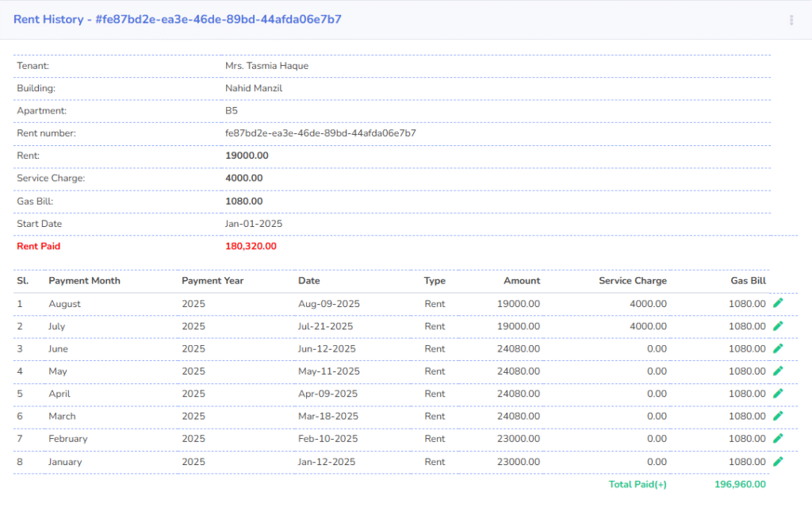The image size is (812, 519).
Task: Click the total paid value 196,960.00
Action: pos(740,484)
